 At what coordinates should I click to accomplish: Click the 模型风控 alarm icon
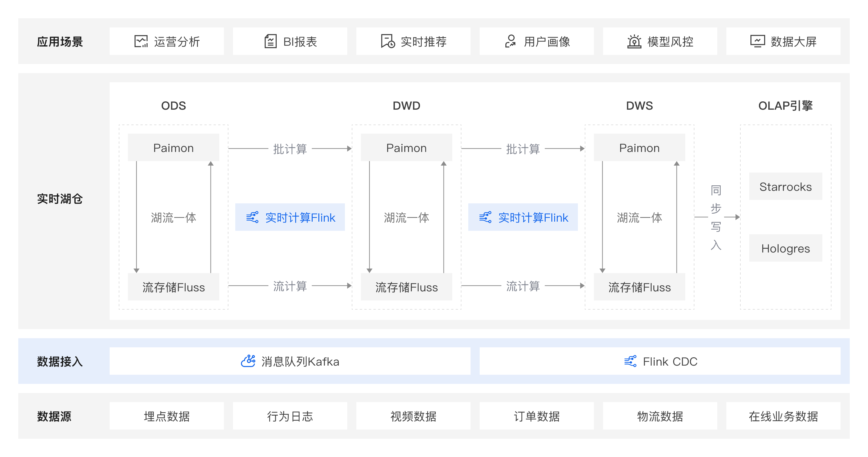(x=634, y=41)
